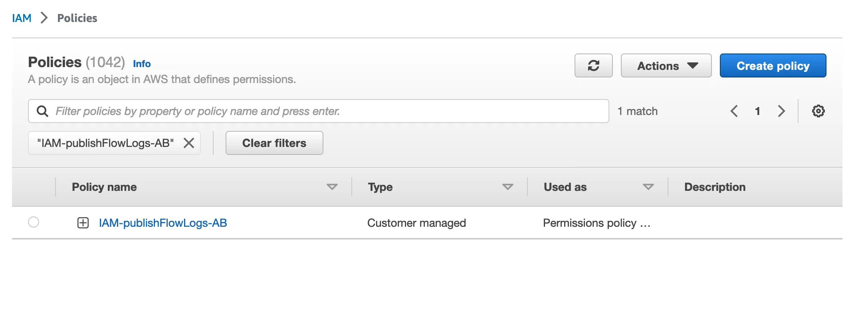Click the Clear filters button
The image size is (868, 321).
tap(274, 143)
